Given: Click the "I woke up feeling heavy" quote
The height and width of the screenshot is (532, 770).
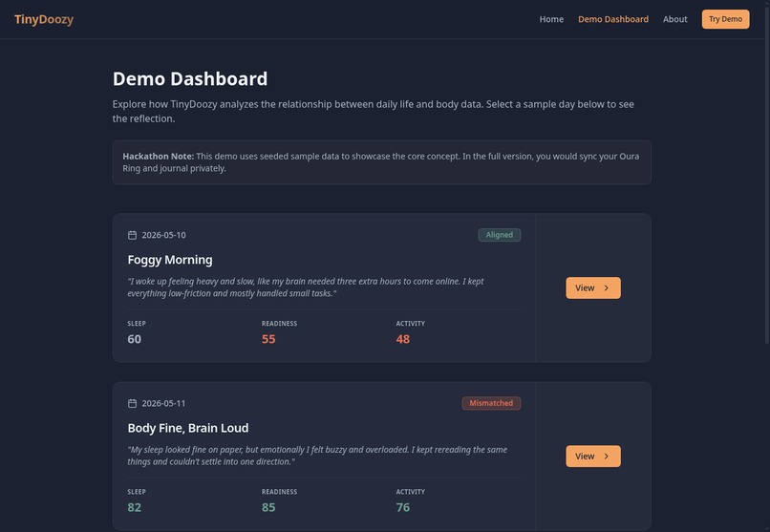Looking at the screenshot, I should pos(306,287).
